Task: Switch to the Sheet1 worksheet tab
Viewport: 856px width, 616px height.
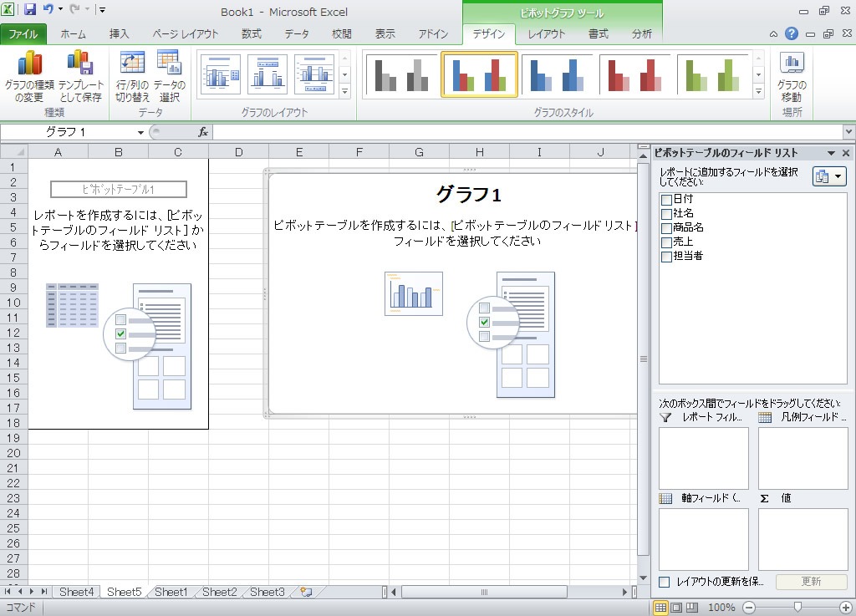Action: click(x=171, y=592)
